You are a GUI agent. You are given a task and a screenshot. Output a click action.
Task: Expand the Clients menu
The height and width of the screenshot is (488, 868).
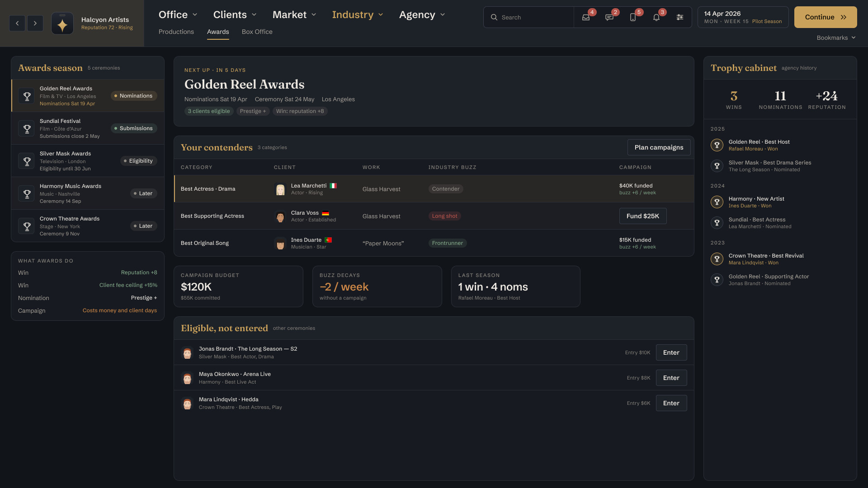(235, 15)
